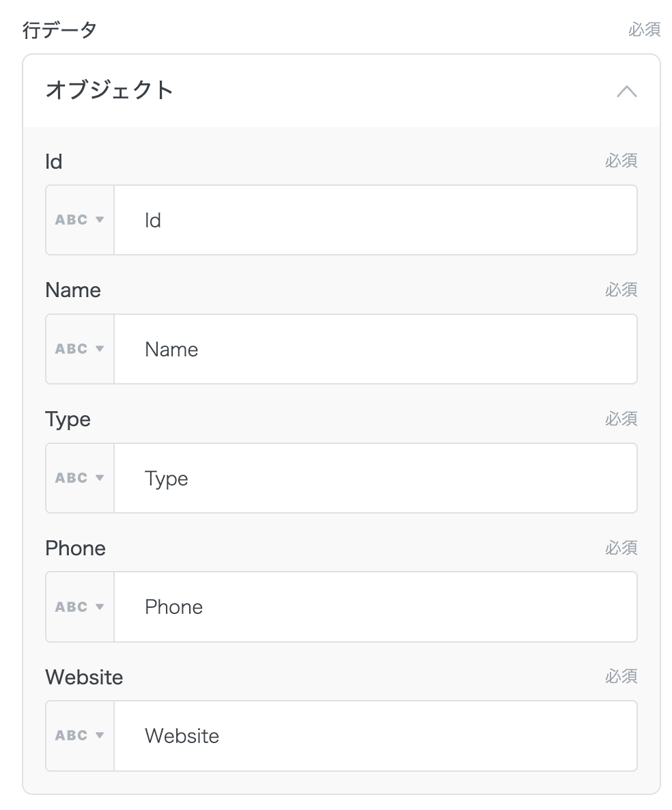Click the 必須 tag beside Website label
This screenshot has height=810, width=672.
[x=621, y=677]
